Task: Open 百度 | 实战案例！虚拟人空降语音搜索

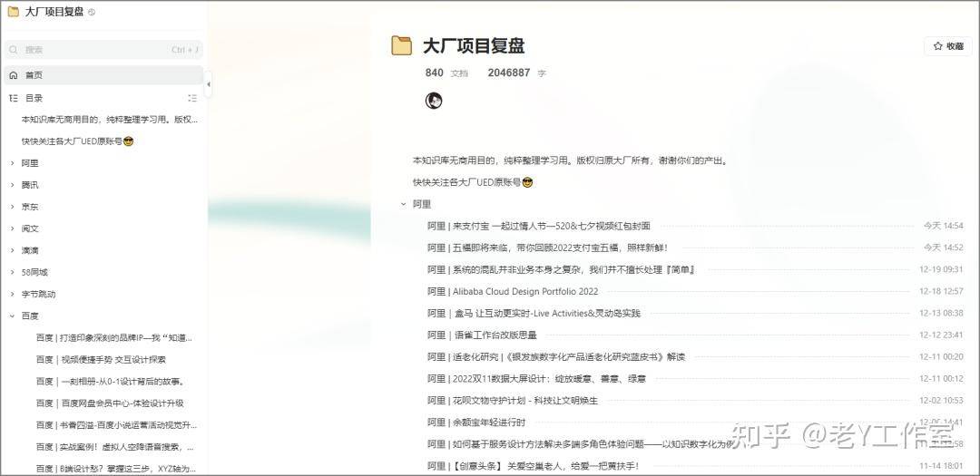Action: pos(114,447)
